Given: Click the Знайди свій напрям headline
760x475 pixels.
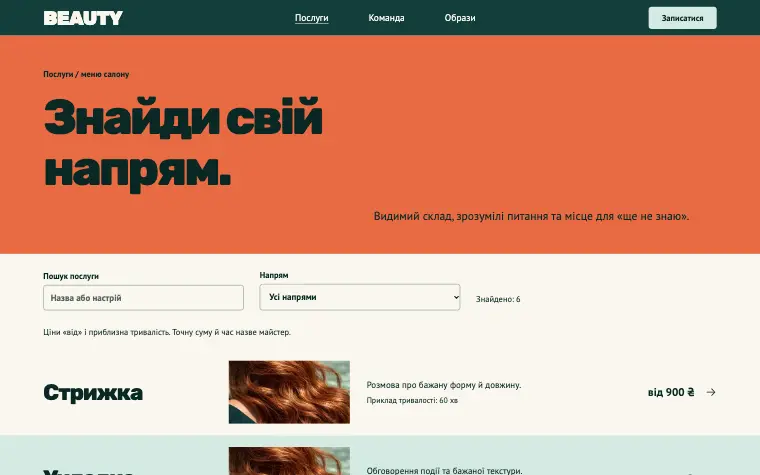Looking at the screenshot, I should 183,143.
